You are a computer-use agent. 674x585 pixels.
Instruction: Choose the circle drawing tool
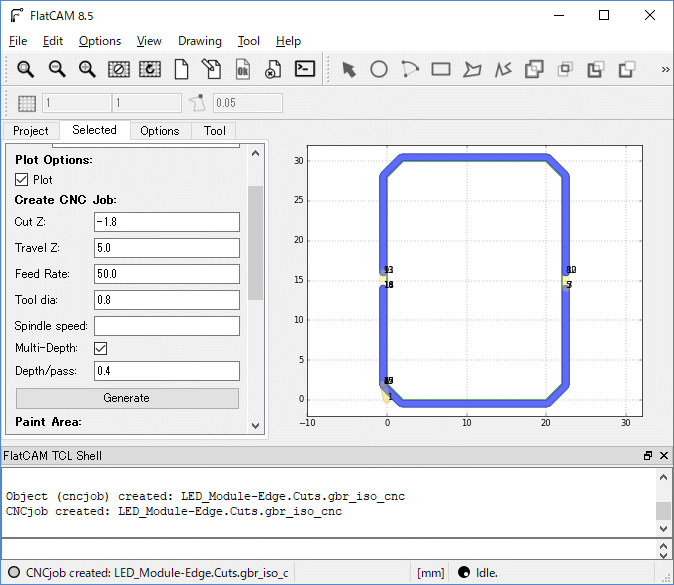379,69
